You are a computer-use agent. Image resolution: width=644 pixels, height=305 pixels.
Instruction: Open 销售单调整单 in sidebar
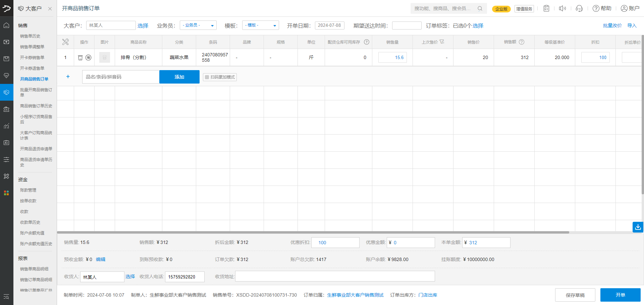click(32, 47)
